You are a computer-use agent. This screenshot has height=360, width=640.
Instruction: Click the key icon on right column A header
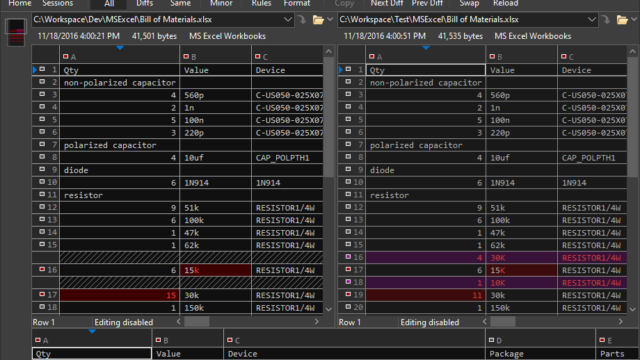click(x=372, y=56)
